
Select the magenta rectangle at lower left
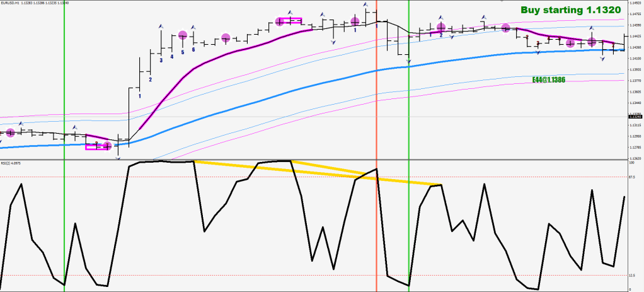point(97,147)
